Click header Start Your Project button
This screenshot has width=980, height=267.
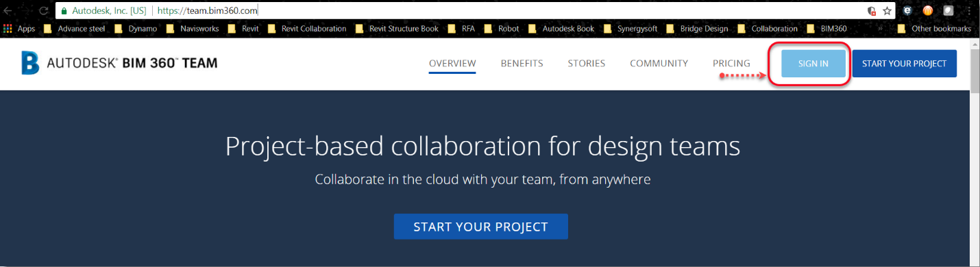905,64
